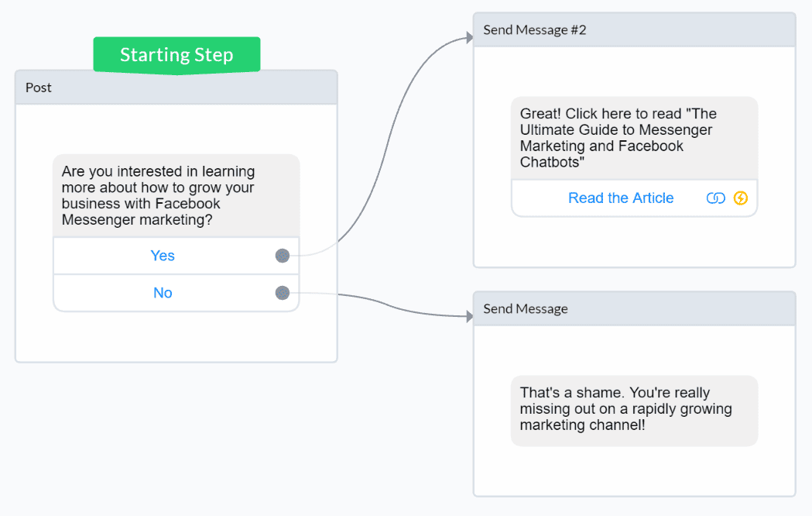Click the connector dot on the Yes button

click(283, 256)
